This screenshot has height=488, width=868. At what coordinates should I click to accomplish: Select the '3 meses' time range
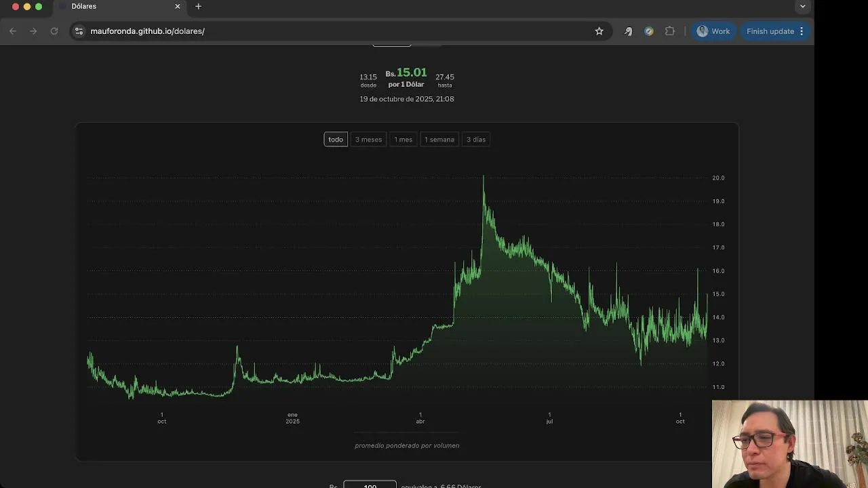point(368,140)
